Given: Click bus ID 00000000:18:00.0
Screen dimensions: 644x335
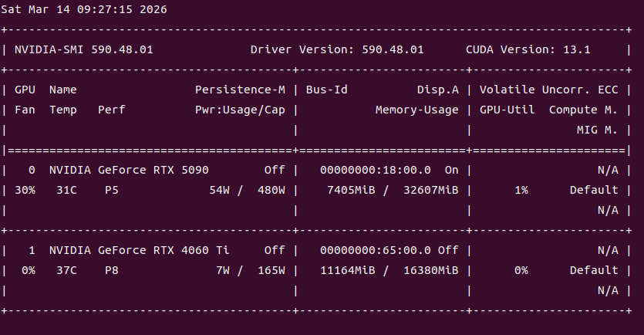Looking at the screenshot, I should click(x=376, y=170).
